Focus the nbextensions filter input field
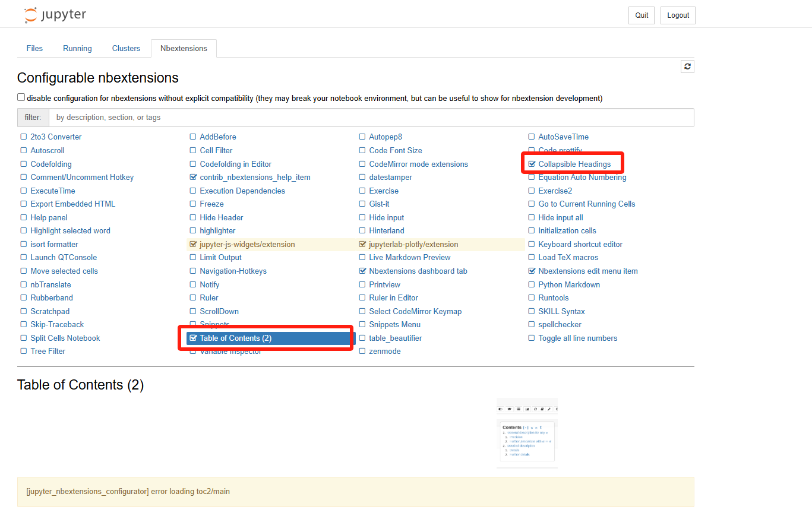812x516 pixels. (371, 118)
